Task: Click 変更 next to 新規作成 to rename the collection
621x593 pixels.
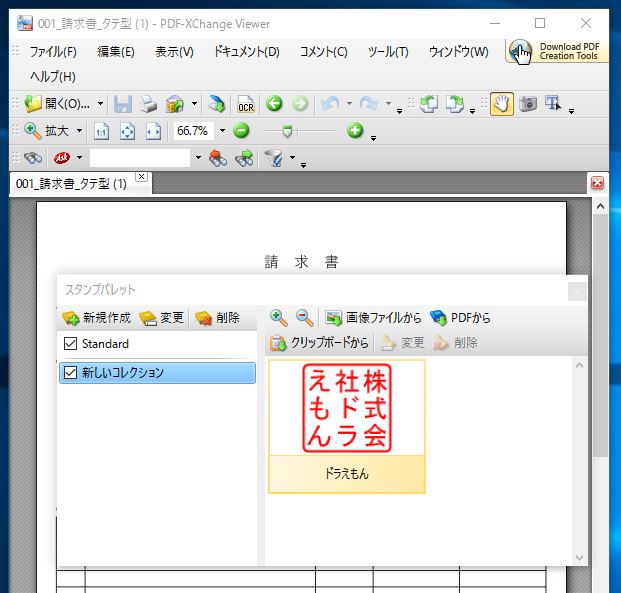Action: (162, 318)
